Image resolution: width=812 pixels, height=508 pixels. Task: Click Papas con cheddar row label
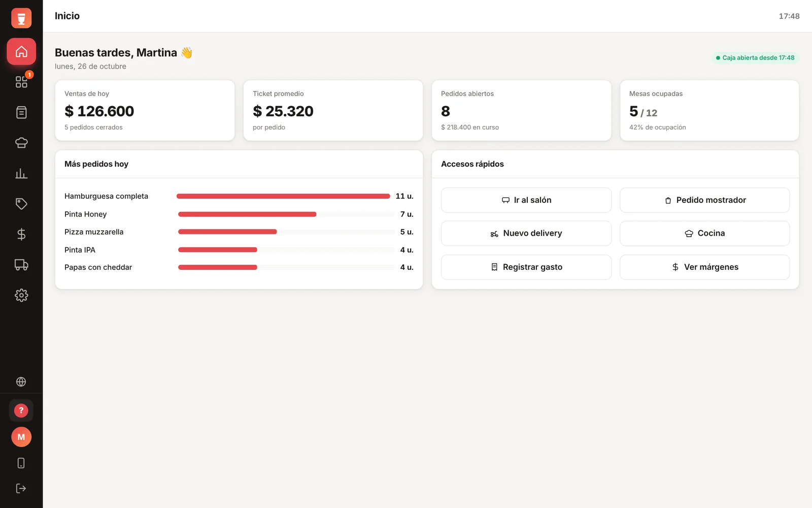(x=98, y=267)
